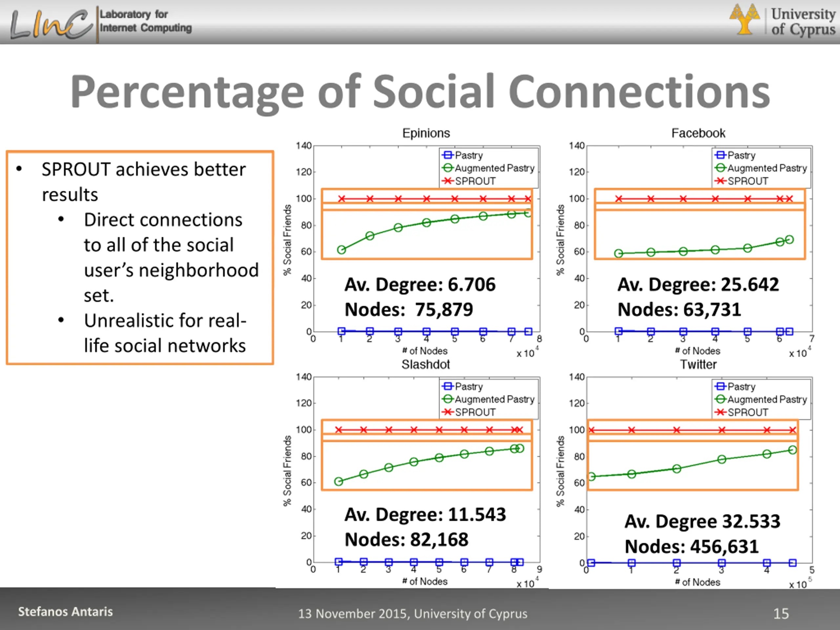Click footer date '13 November 2015, University of Cyprus'
This screenshot has width=840, height=630.
[x=413, y=614]
